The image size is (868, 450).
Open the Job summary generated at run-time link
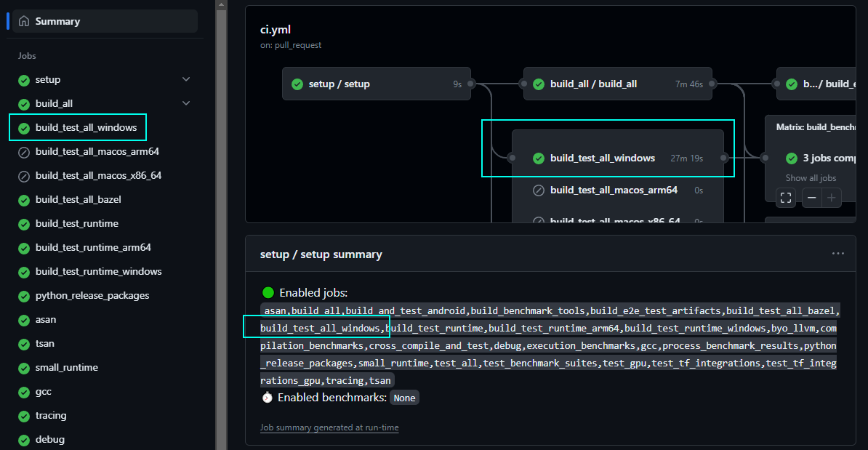coord(329,427)
